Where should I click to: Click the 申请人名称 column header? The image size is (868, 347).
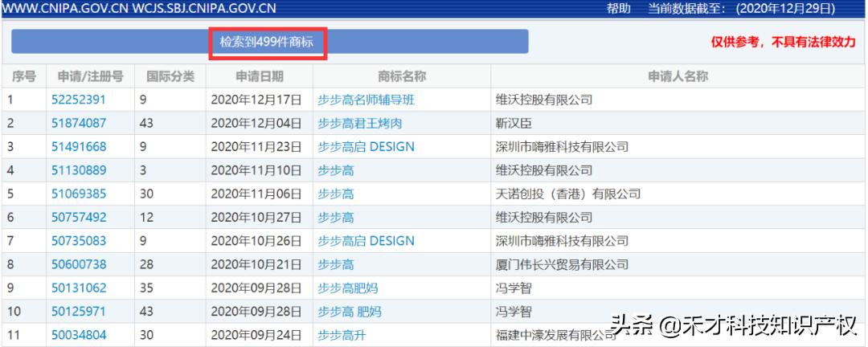point(678,76)
